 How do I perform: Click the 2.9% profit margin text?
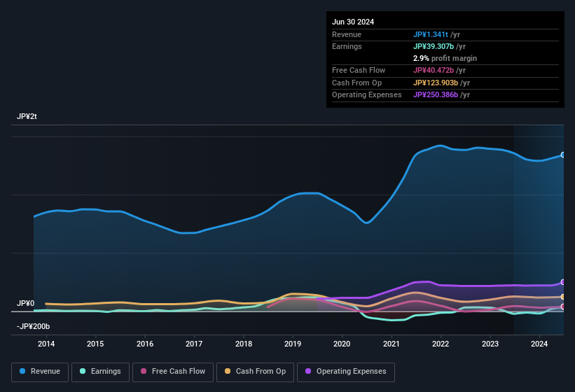(445, 58)
